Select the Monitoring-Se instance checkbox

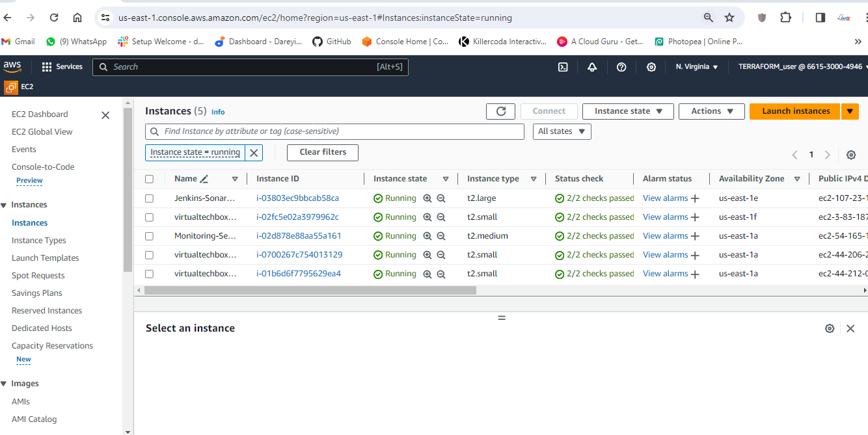pyautogui.click(x=150, y=236)
